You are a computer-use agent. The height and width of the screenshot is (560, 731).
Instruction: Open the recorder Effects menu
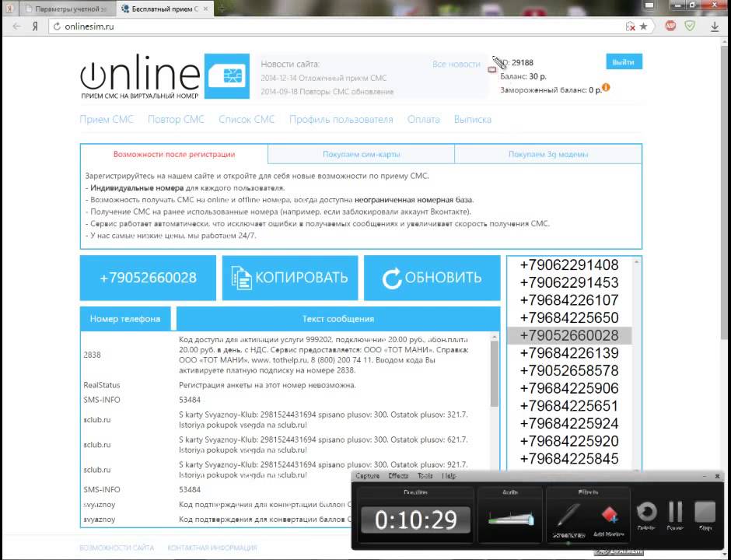(x=398, y=476)
